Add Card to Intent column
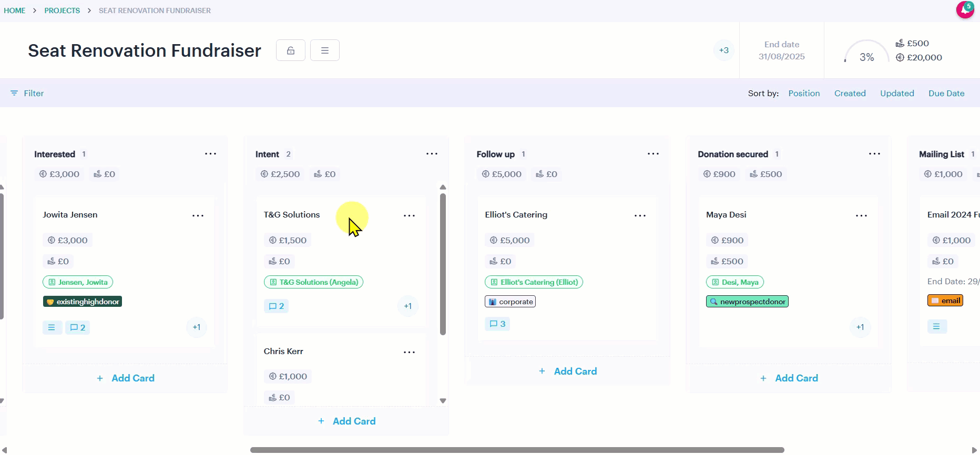Image resolution: width=980 pixels, height=455 pixels. coord(346,421)
